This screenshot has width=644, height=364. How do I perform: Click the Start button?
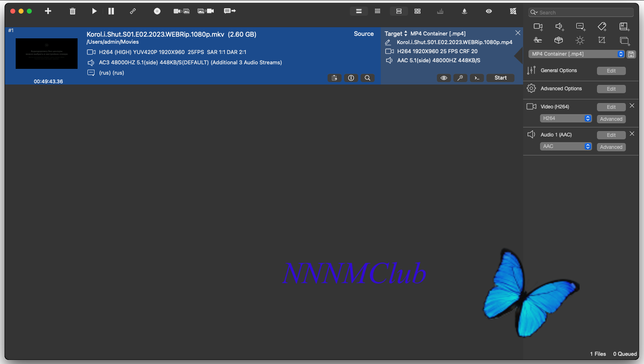tap(500, 78)
